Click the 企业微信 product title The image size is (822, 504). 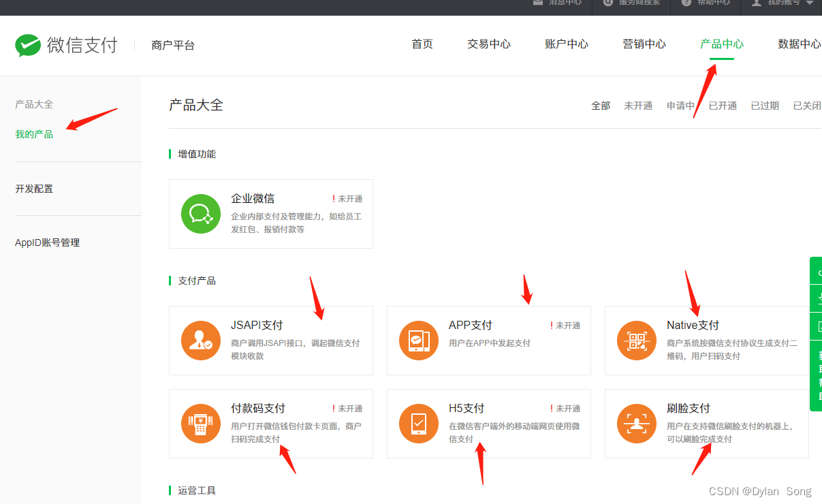click(x=253, y=199)
